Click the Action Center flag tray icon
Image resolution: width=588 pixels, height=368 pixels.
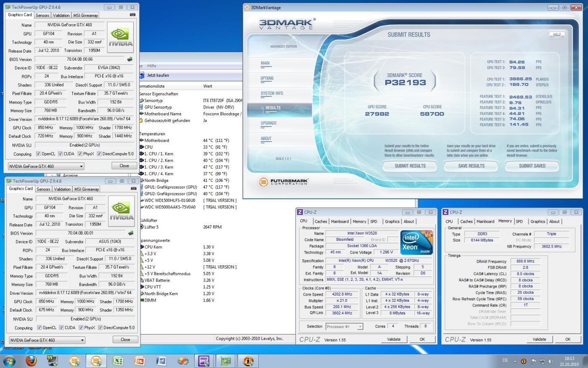click(534, 361)
